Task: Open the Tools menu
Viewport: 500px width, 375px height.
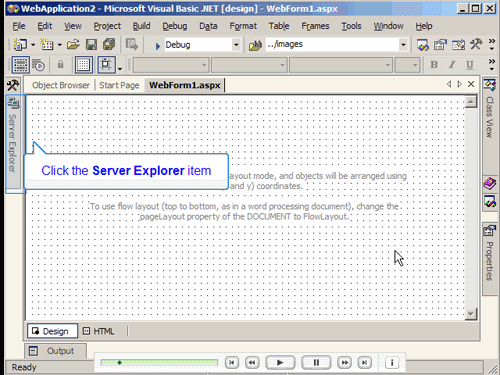Action: [x=351, y=26]
